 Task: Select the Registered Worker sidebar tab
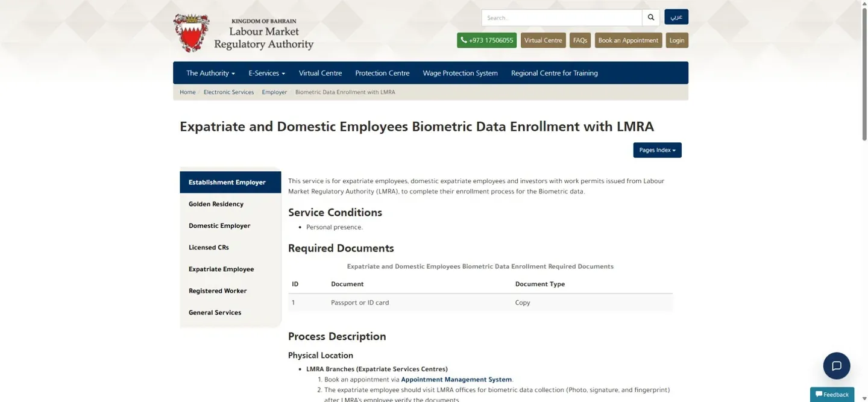click(230, 291)
